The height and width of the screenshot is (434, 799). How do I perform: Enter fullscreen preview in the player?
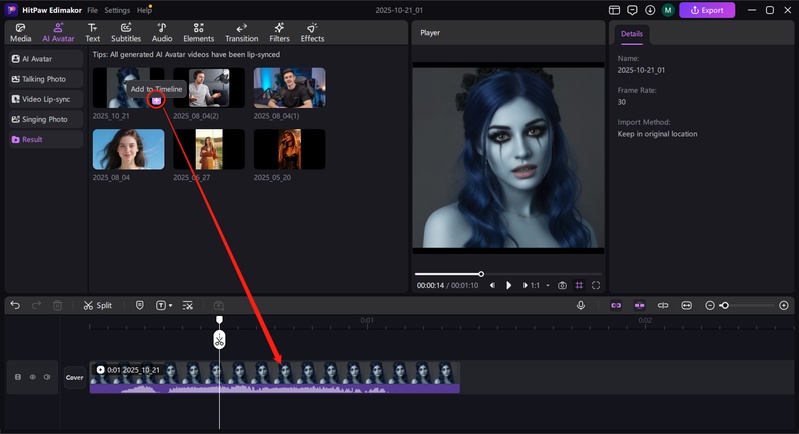(596, 285)
